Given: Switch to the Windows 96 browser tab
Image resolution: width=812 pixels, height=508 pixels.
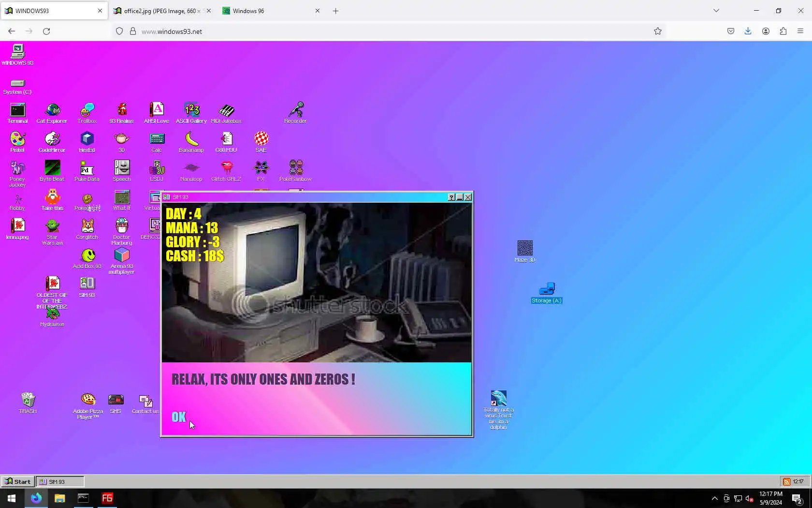Looking at the screenshot, I should tap(271, 11).
